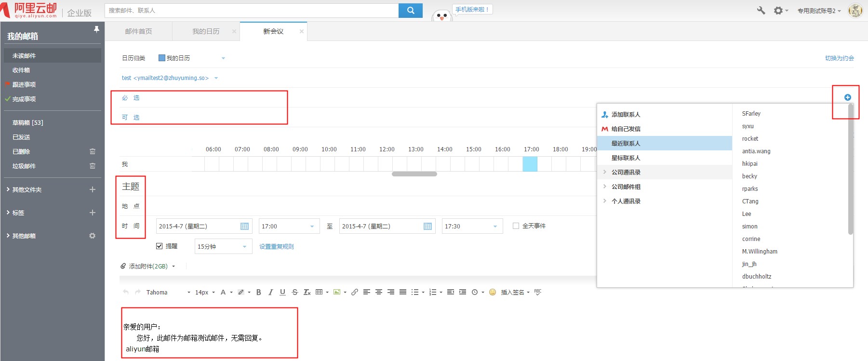
Task: Toggle bold text formatting
Action: pos(259,292)
